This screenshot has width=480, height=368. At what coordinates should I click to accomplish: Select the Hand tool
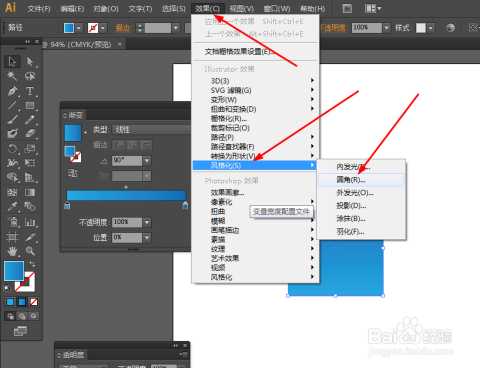[x=12, y=251]
